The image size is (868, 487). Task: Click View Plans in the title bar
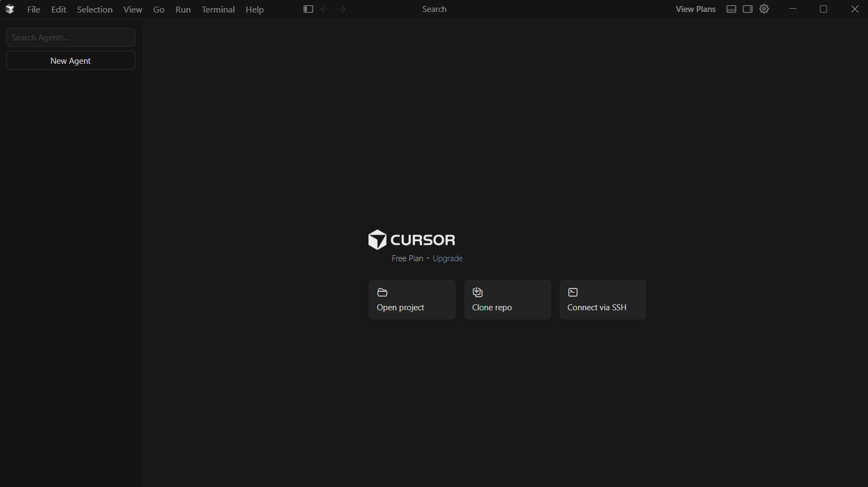(695, 9)
